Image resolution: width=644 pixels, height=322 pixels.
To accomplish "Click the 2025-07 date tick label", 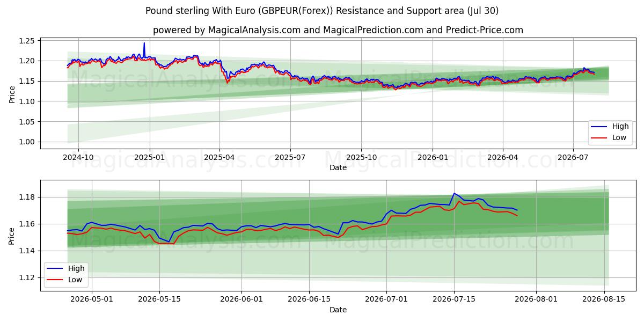I will (x=290, y=157).
